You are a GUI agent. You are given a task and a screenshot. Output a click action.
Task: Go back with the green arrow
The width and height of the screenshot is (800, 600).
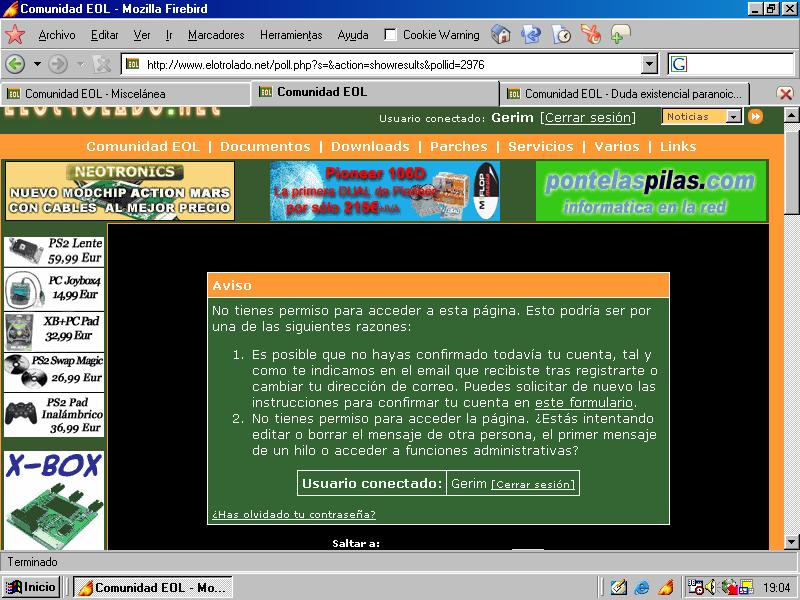pyautogui.click(x=15, y=64)
